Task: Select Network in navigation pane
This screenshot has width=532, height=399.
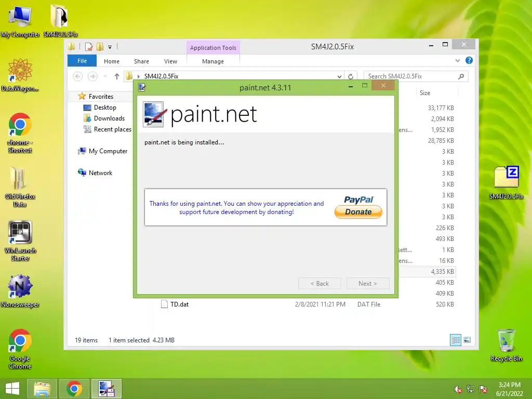Action: point(100,172)
